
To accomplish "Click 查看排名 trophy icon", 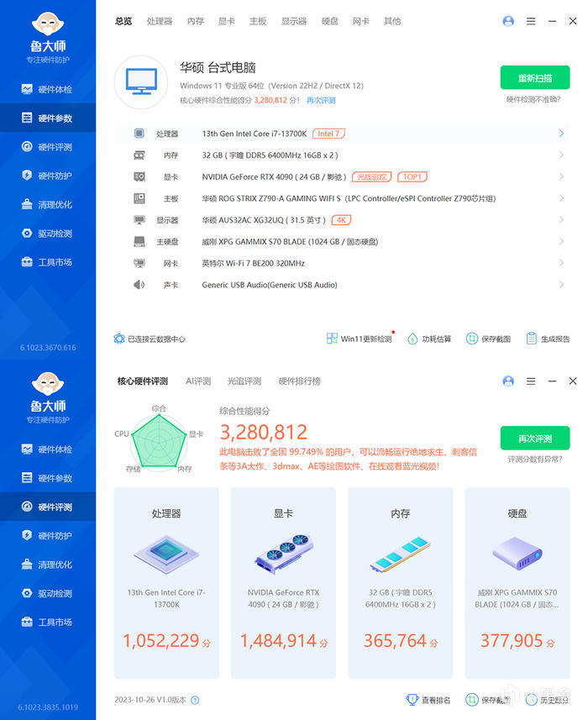I will click(x=412, y=699).
